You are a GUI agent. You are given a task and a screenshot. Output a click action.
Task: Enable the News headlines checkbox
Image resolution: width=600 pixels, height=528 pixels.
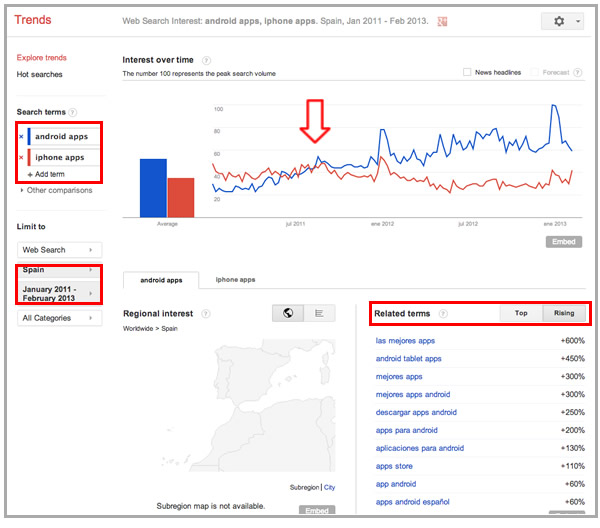pos(467,72)
